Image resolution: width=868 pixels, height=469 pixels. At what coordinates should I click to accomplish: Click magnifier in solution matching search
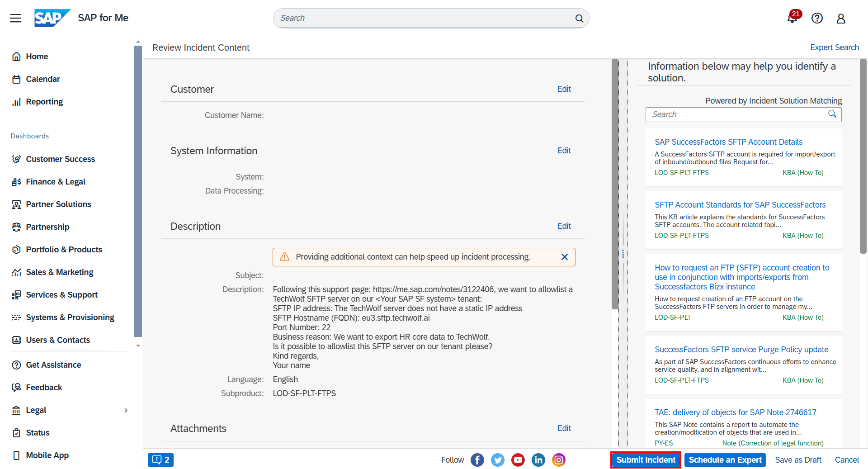[832, 114]
